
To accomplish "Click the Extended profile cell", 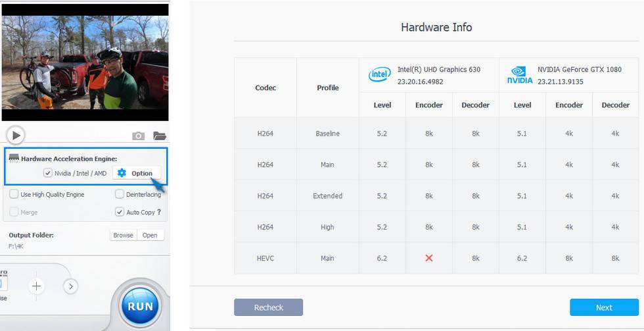I will (328, 195).
